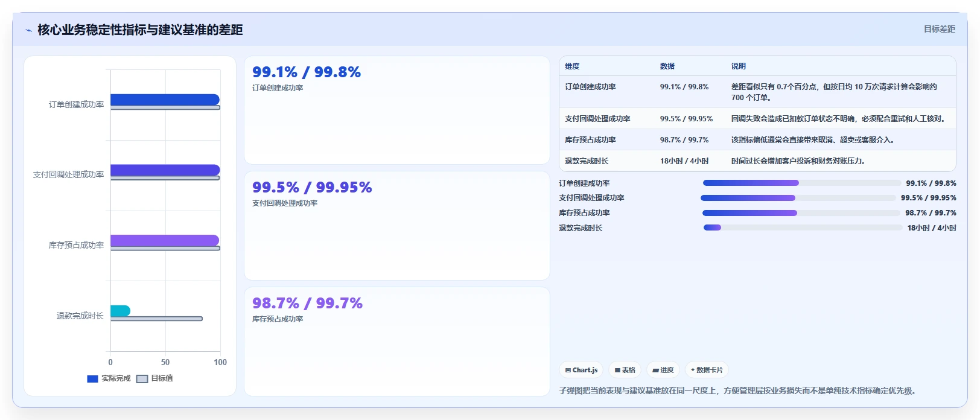Image resolution: width=980 pixels, height=420 pixels.
Task: Click the 98.7% / 99.7% value in the table
Action: pyautogui.click(x=684, y=140)
